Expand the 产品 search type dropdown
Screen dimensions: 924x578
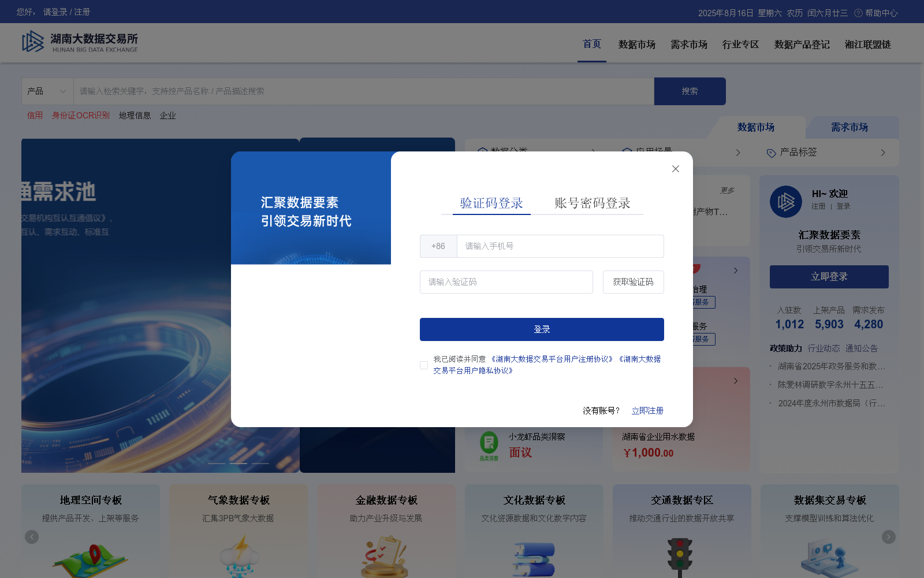click(x=47, y=91)
